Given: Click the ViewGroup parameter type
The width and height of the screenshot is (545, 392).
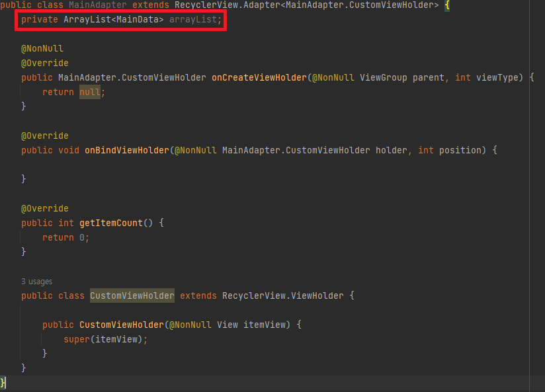Looking at the screenshot, I should coord(383,77).
